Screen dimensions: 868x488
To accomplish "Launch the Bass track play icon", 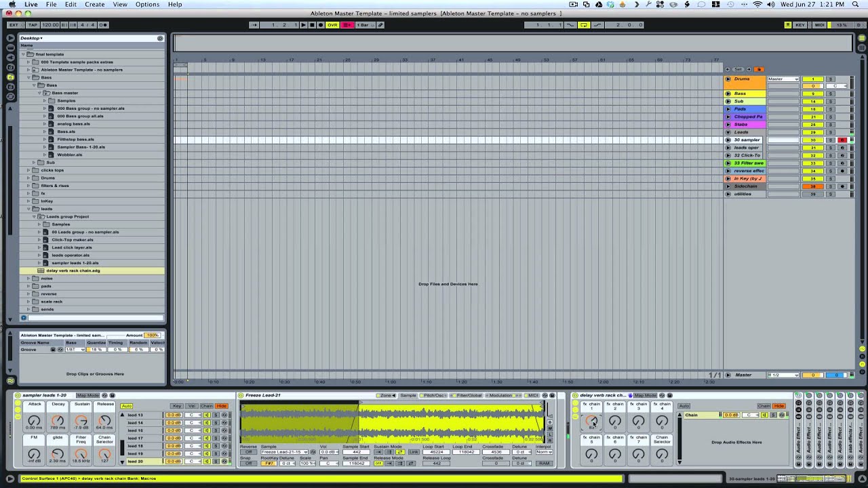I will click(x=728, y=94).
